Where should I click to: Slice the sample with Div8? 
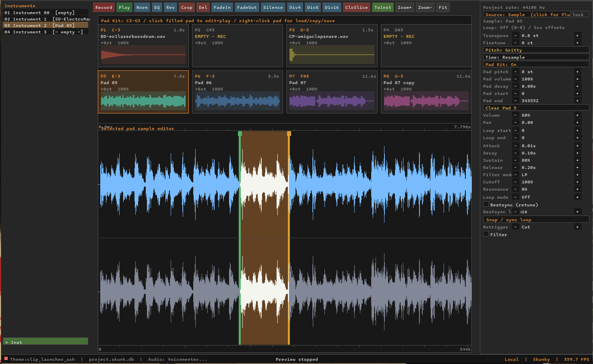(312, 7)
